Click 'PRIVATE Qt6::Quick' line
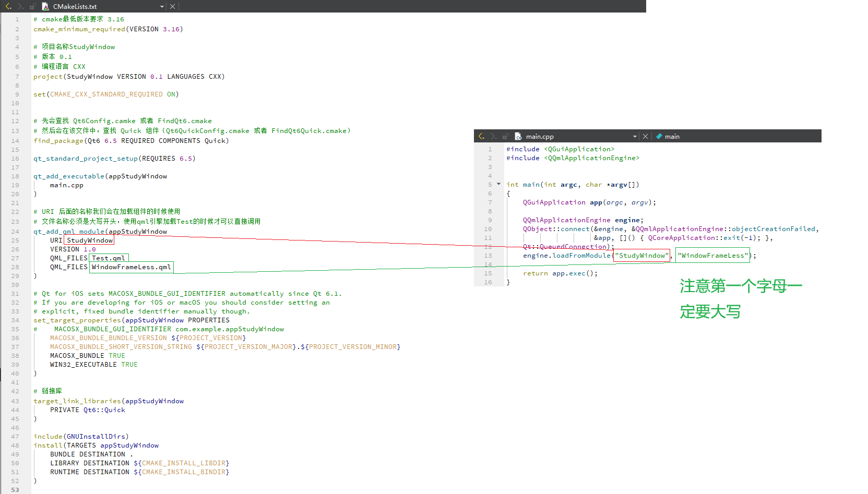The height and width of the screenshot is (494, 868). click(88, 410)
